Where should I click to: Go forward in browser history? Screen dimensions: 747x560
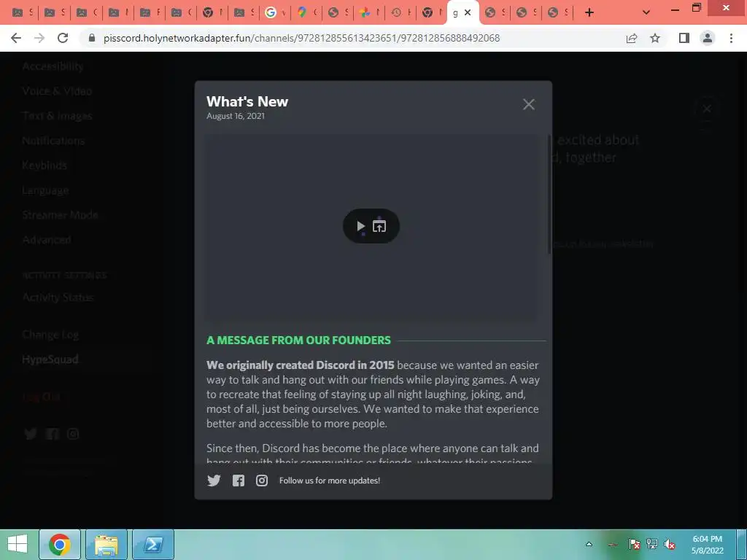coord(39,38)
